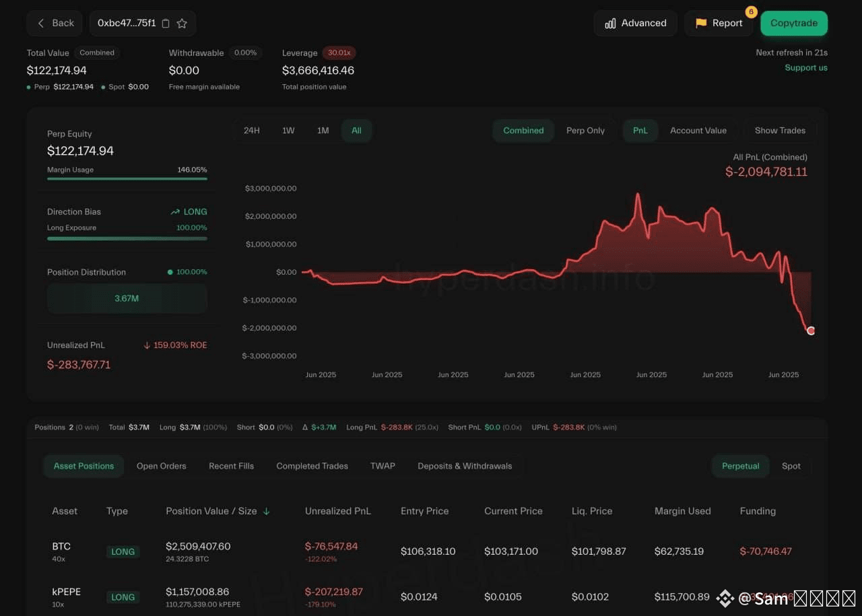Open the Completed Trades tab
862x616 pixels.
click(312, 466)
